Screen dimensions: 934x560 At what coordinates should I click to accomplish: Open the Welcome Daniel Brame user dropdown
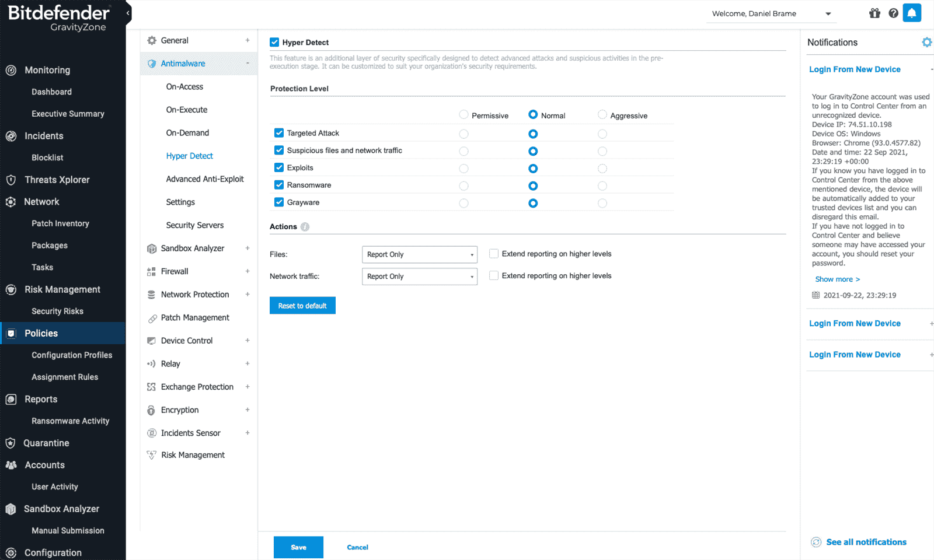tap(771, 13)
